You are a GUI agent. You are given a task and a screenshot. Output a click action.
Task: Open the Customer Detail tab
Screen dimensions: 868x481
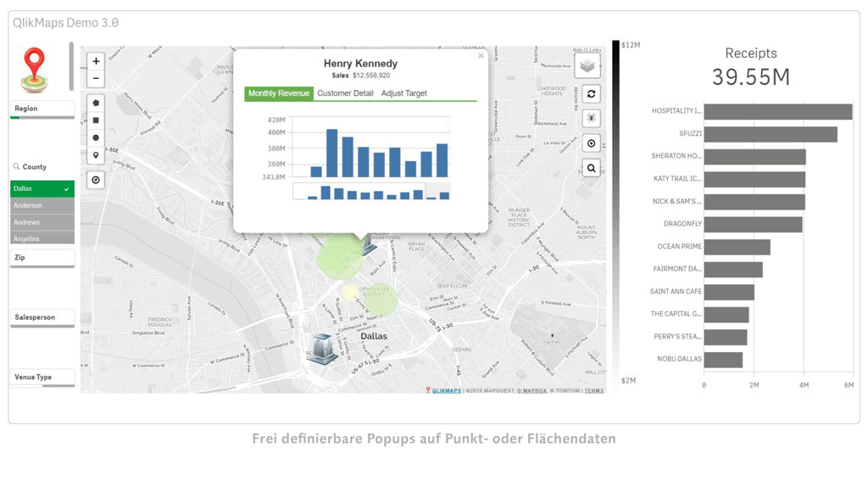(346, 93)
